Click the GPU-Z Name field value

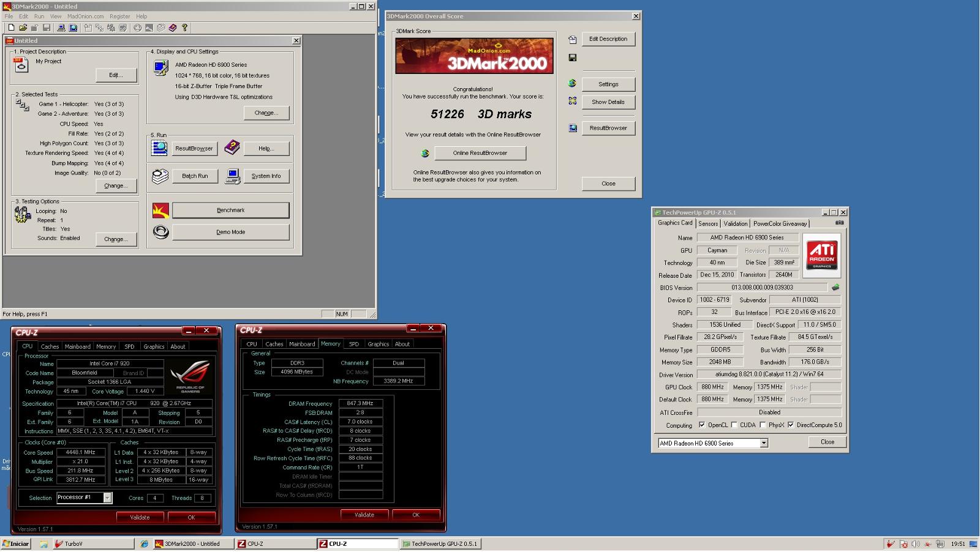point(748,237)
